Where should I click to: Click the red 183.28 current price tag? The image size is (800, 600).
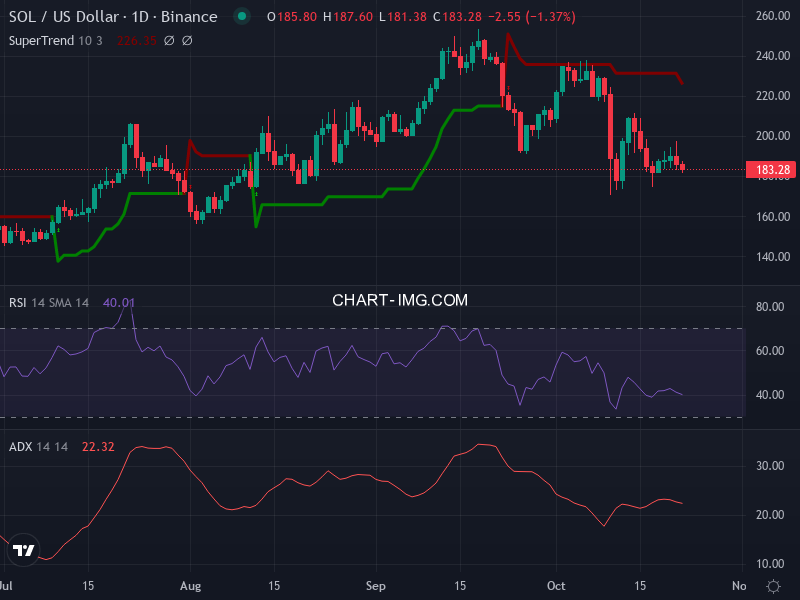pyautogui.click(x=769, y=170)
